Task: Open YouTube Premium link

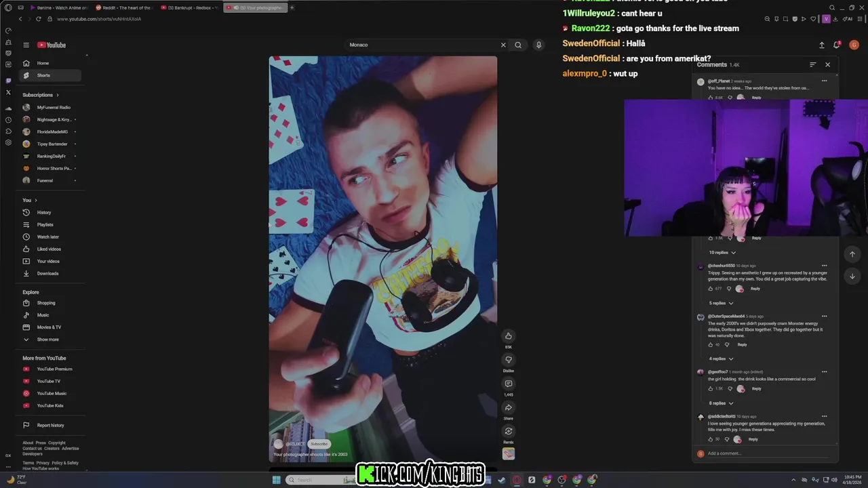Action: point(51,369)
